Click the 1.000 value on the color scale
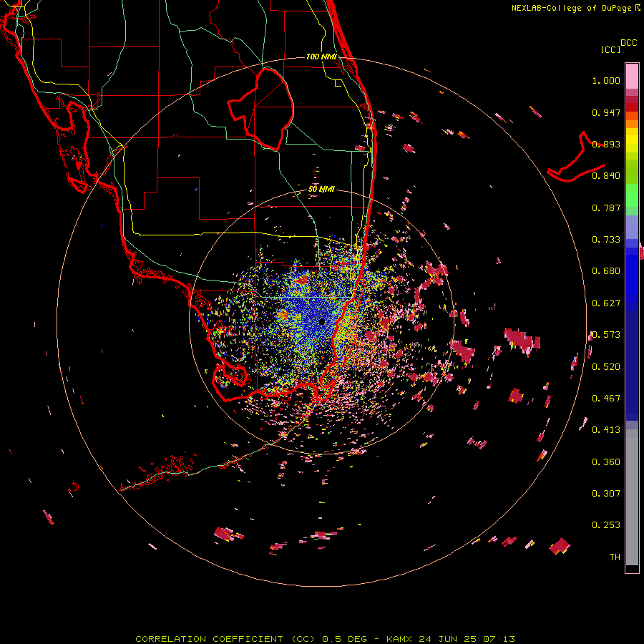 coord(606,80)
